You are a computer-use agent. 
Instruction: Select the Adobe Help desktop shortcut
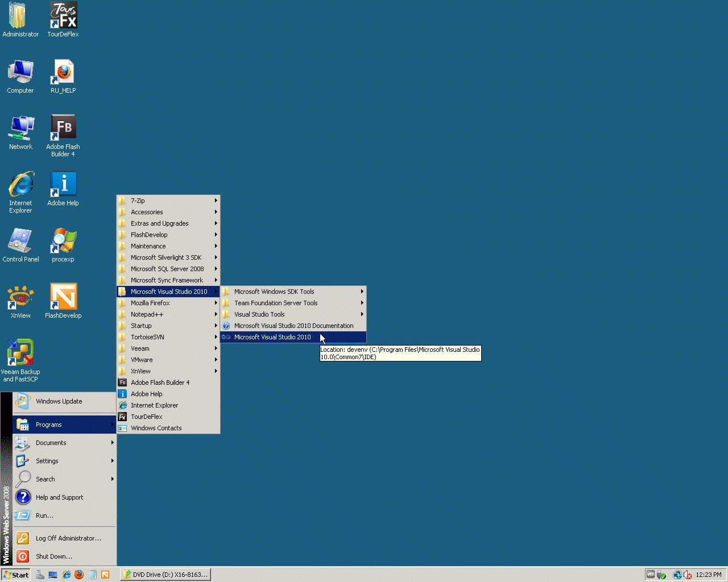(x=63, y=189)
